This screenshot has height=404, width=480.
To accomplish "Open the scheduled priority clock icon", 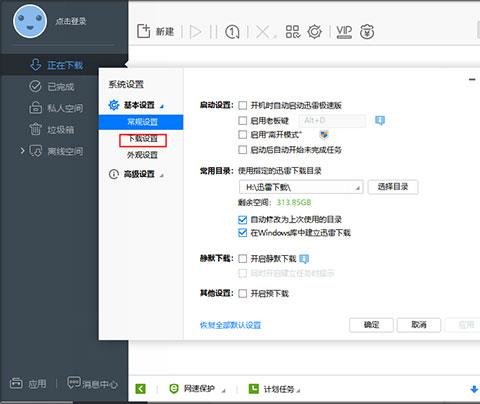I will pos(232,32).
